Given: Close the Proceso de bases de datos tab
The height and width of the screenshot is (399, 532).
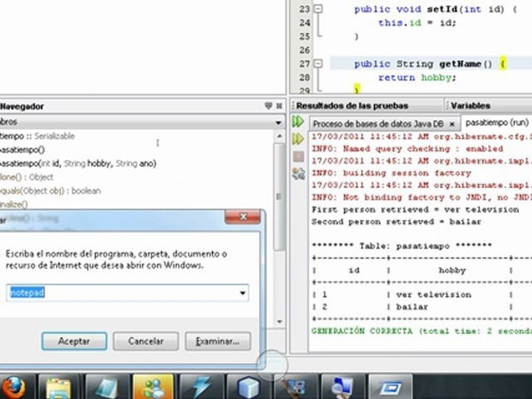Looking at the screenshot, I should (452, 124).
